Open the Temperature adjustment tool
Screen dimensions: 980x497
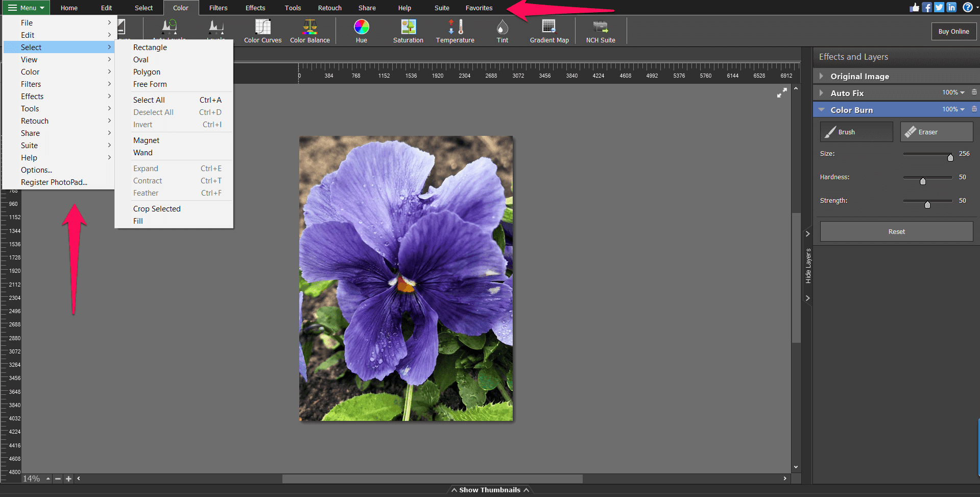(x=455, y=31)
